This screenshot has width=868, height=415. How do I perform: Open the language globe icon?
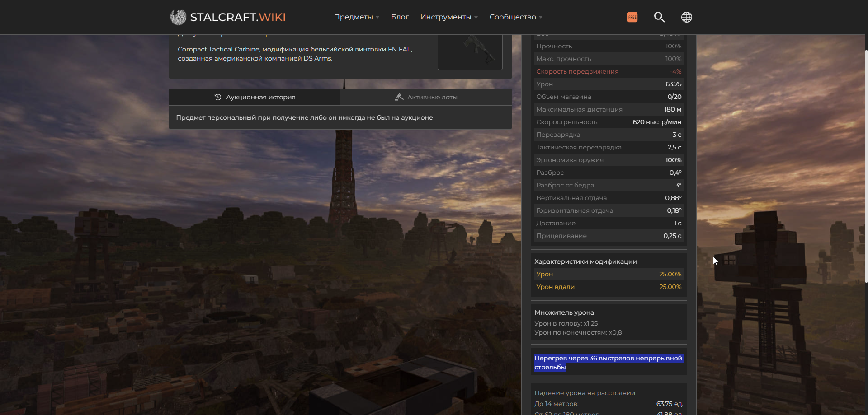point(687,17)
